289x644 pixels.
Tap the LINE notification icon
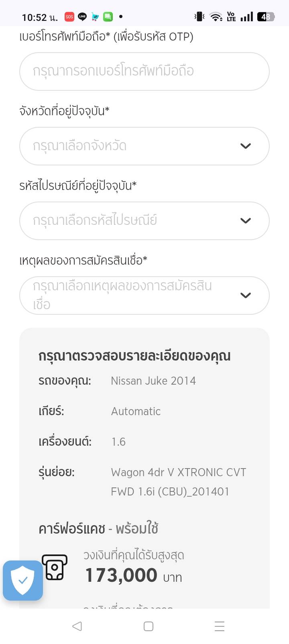point(82,17)
